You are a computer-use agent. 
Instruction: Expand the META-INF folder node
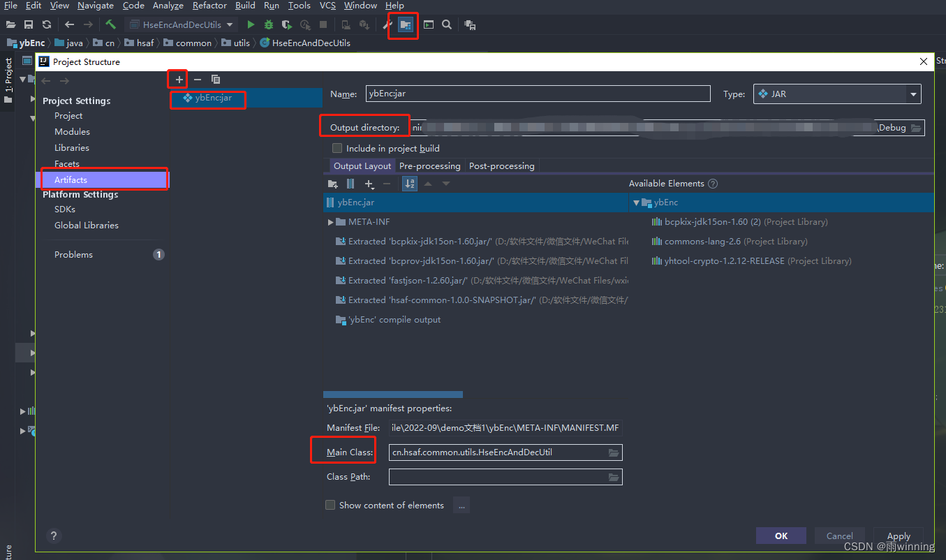click(331, 222)
